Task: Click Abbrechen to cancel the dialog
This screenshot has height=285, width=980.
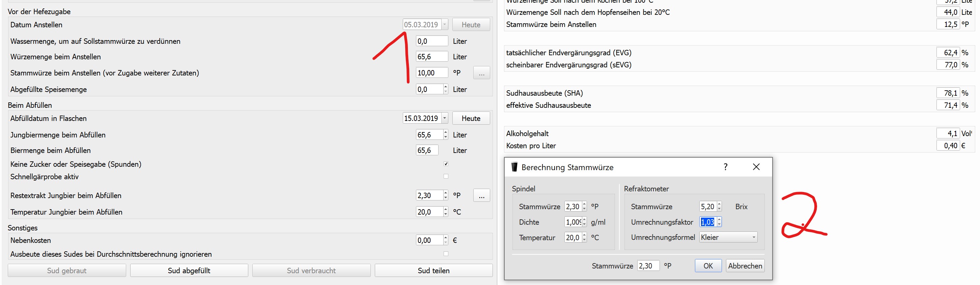Action: coord(745,266)
